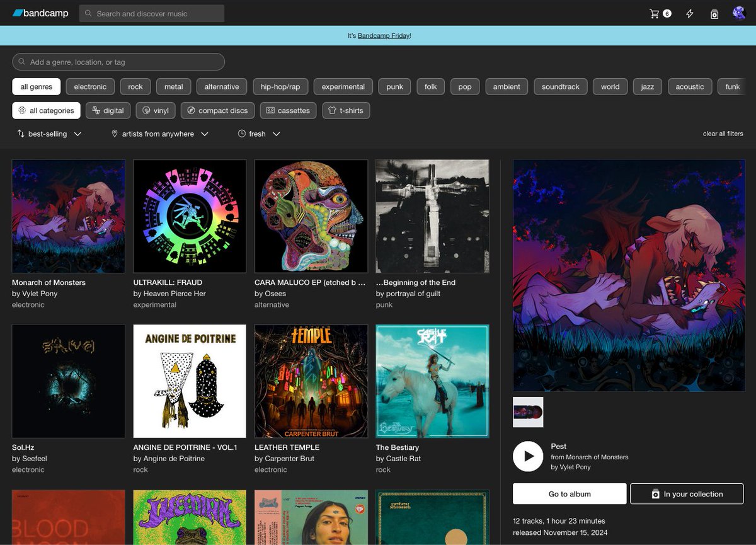Viewport: 756px width, 545px height.
Task: Open the CARA MALUCO EP album cover
Action: click(x=311, y=216)
